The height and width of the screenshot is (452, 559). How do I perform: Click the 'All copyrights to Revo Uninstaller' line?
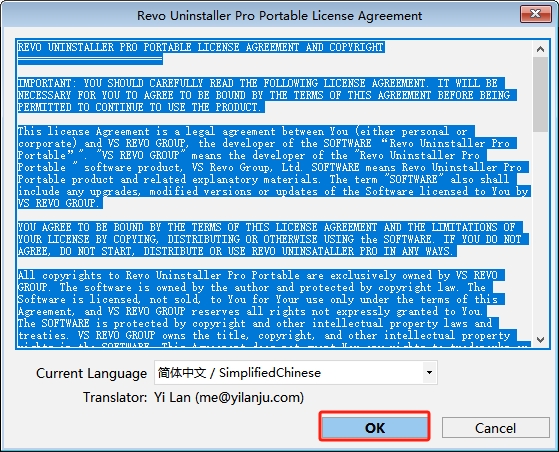pyautogui.click(x=261, y=275)
